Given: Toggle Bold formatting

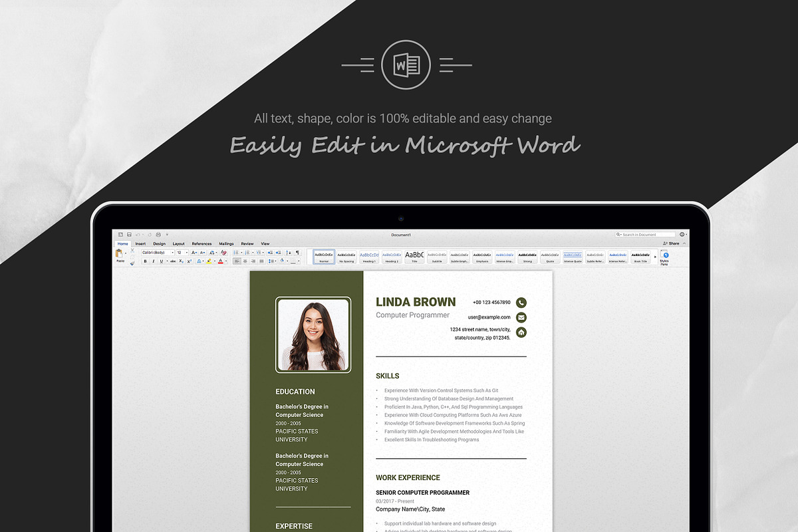Looking at the screenshot, I should 145,261.
